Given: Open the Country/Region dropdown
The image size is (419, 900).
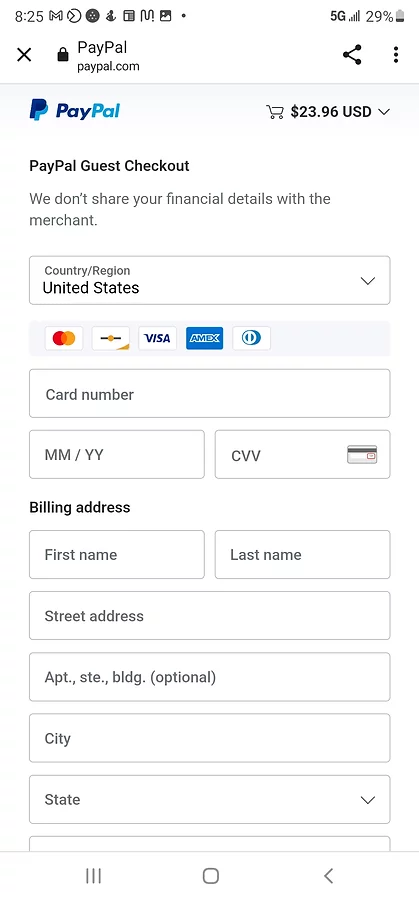Looking at the screenshot, I should [210, 280].
